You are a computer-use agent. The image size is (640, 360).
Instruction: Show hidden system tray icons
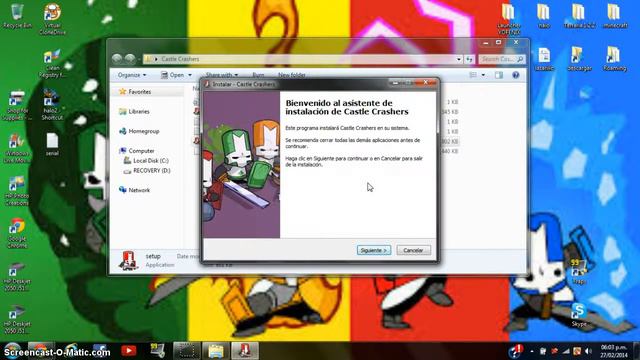pyautogui.click(x=532, y=351)
